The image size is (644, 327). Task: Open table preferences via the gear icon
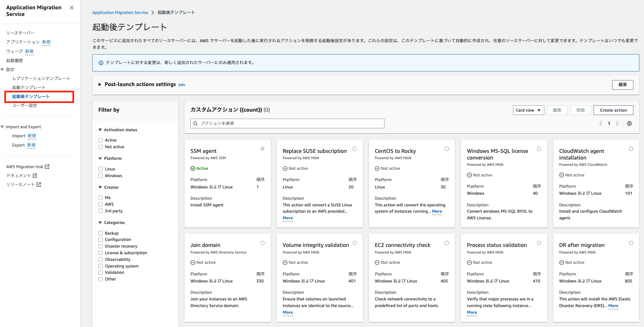point(629,123)
